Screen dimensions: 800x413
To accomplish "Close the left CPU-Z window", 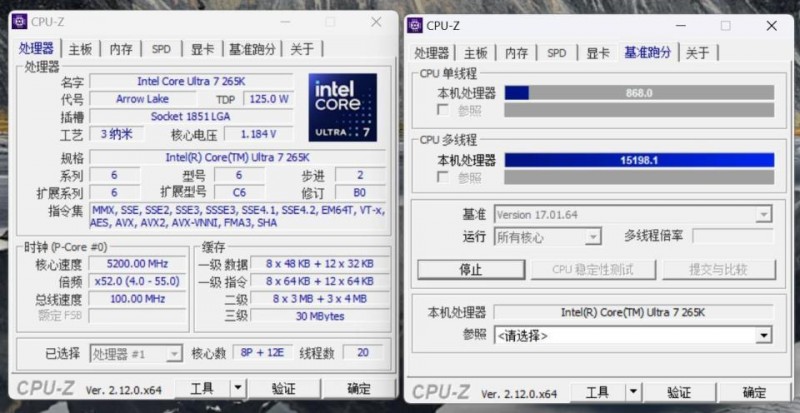I will click(376, 22).
